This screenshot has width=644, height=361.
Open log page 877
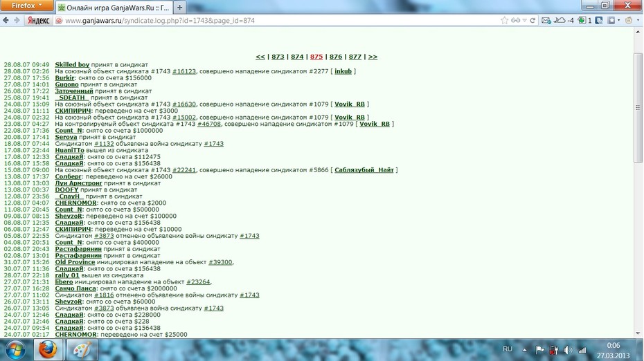(355, 57)
